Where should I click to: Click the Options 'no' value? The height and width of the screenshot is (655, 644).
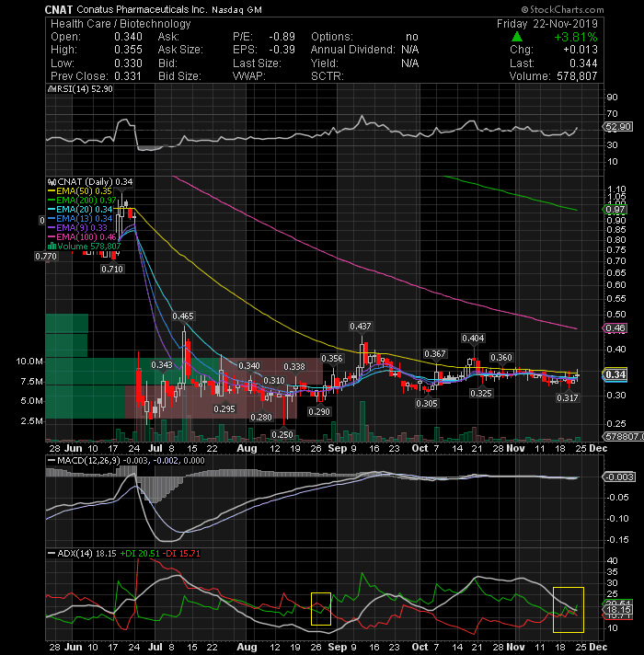[412, 37]
